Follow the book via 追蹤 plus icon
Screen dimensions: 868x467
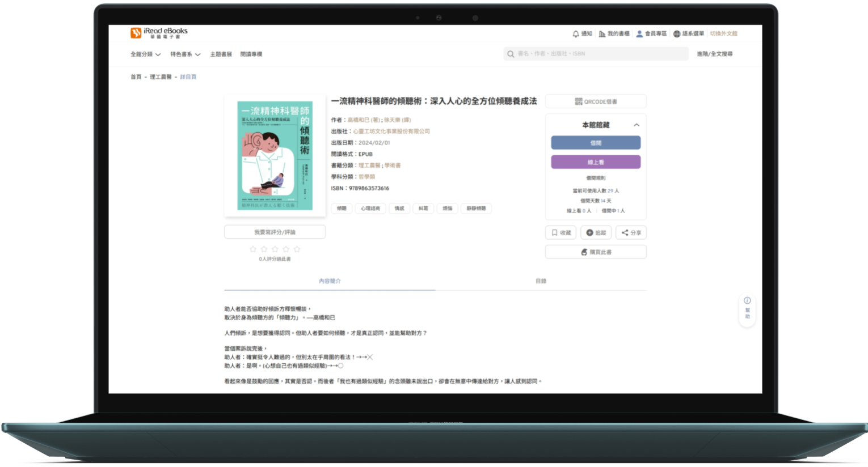(589, 232)
